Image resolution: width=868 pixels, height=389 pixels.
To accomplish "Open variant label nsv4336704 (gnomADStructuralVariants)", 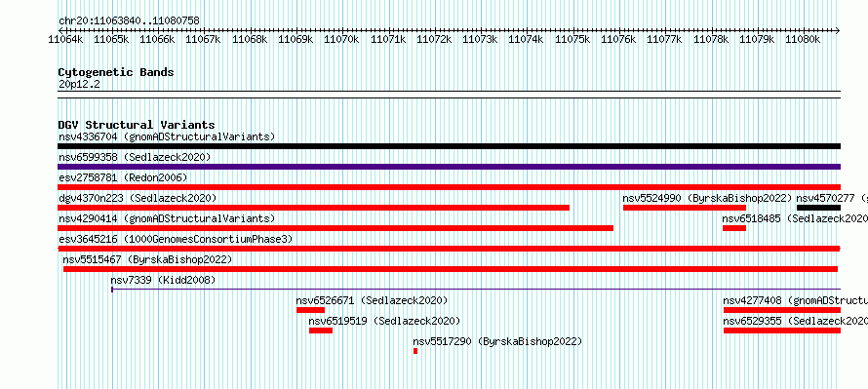I will point(167,136).
